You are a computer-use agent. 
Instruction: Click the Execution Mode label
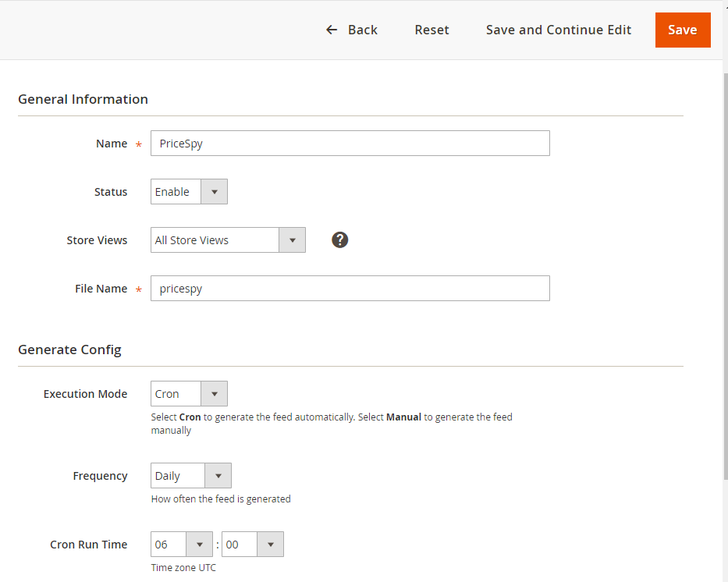[85, 393]
